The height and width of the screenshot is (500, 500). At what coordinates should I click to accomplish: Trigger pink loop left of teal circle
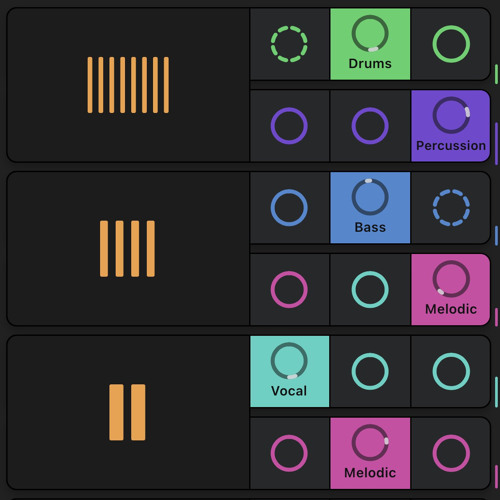[x=289, y=289]
